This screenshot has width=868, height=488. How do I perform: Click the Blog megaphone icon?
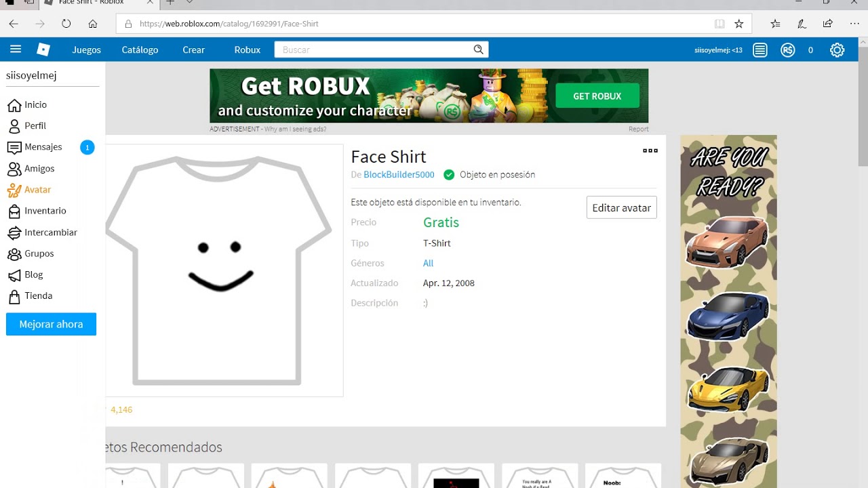point(14,274)
